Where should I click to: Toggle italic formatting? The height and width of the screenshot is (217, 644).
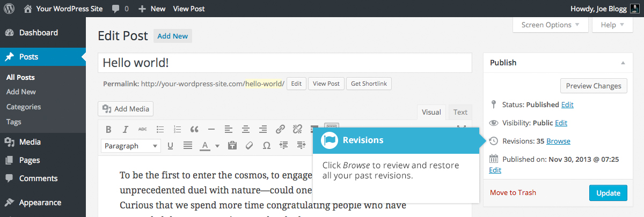click(126, 129)
